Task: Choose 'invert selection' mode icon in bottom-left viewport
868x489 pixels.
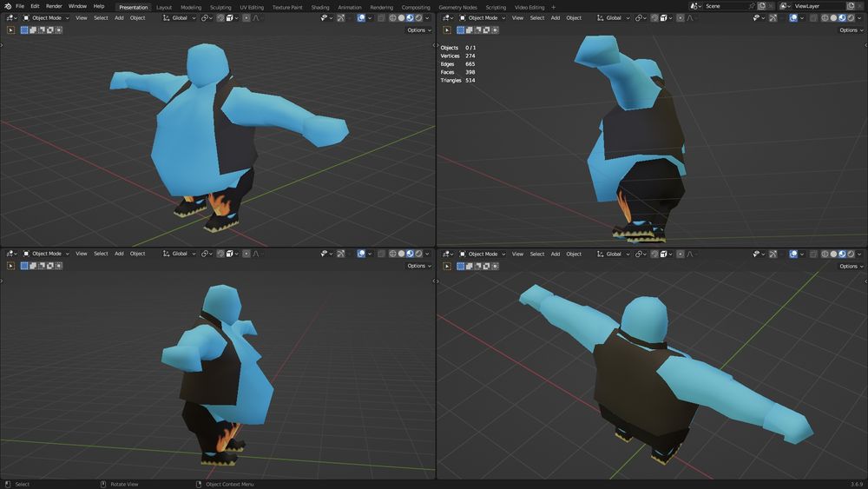Action: pos(50,266)
